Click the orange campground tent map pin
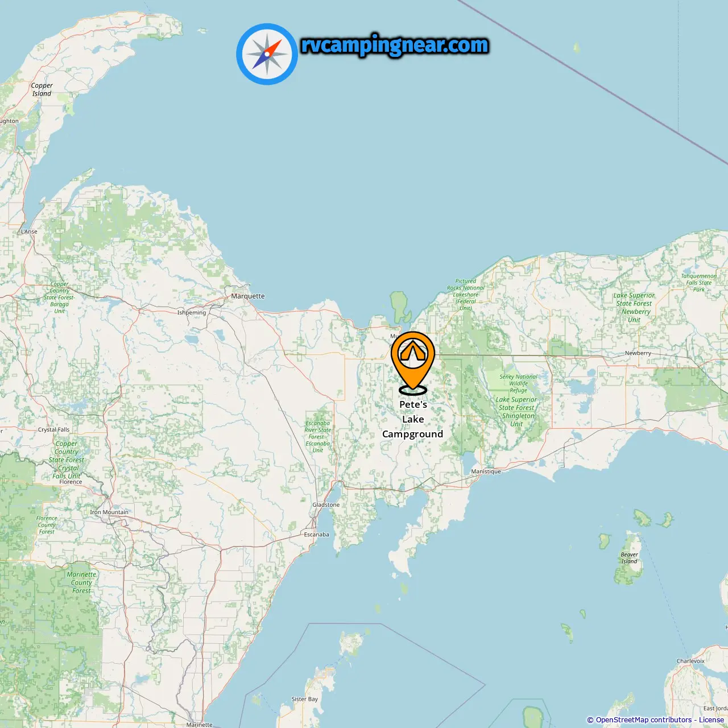The image size is (728, 728). [x=413, y=362]
